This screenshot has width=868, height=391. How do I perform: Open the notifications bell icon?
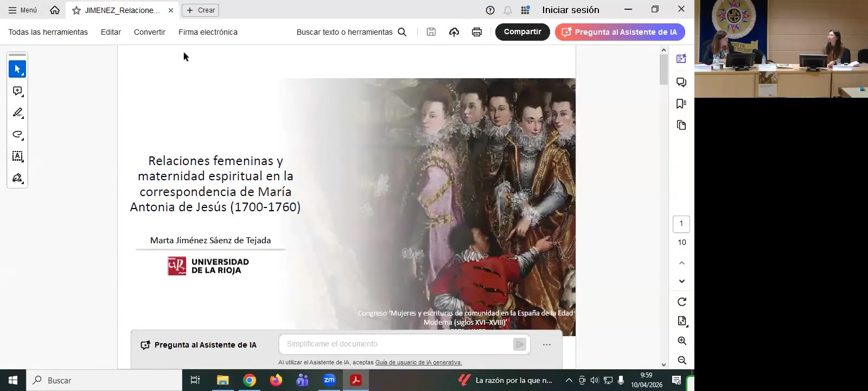coord(508,10)
